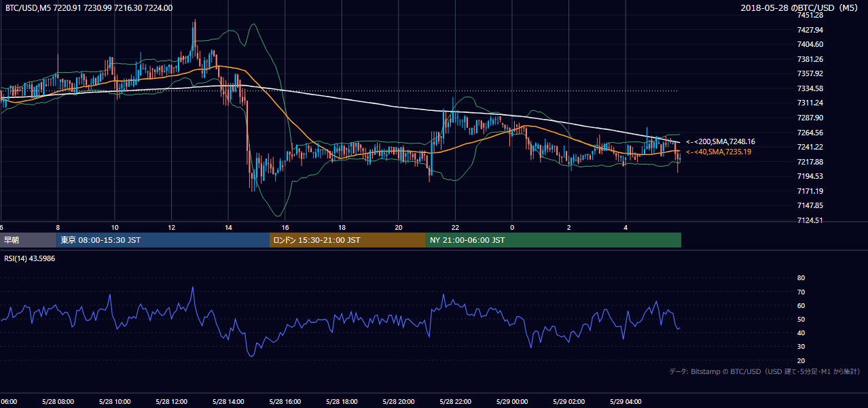Click the 5/28 14:00 time label
868x408 pixels.
(228, 402)
